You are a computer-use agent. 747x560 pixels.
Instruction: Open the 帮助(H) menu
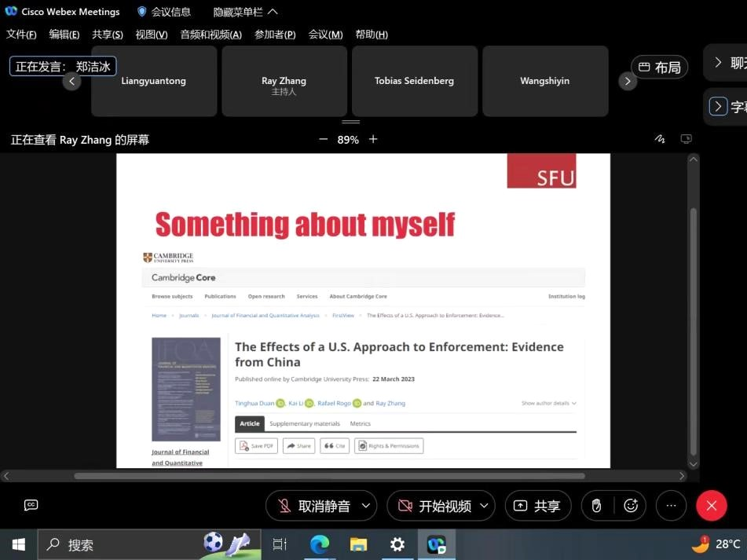pyautogui.click(x=372, y=35)
